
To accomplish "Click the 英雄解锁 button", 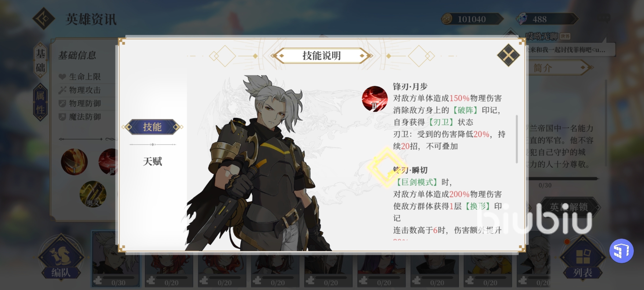I will click(x=568, y=207).
